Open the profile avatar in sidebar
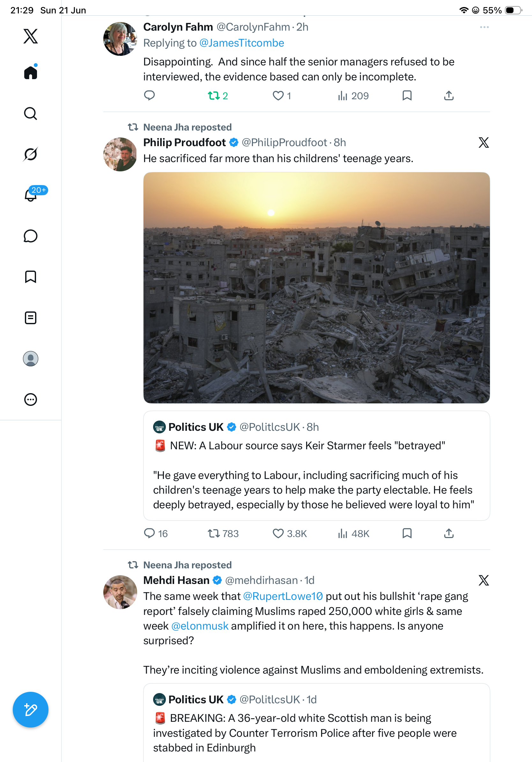Image resolution: width=532 pixels, height=762 pixels. (x=31, y=358)
